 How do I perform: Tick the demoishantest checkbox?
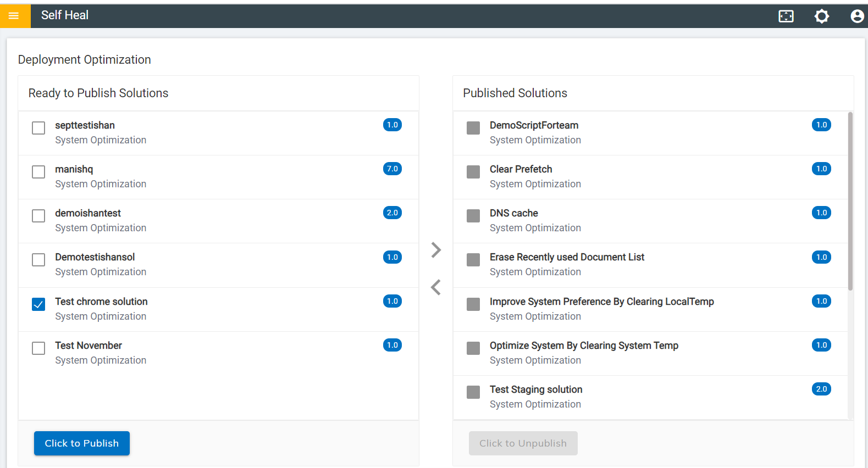(x=38, y=216)
